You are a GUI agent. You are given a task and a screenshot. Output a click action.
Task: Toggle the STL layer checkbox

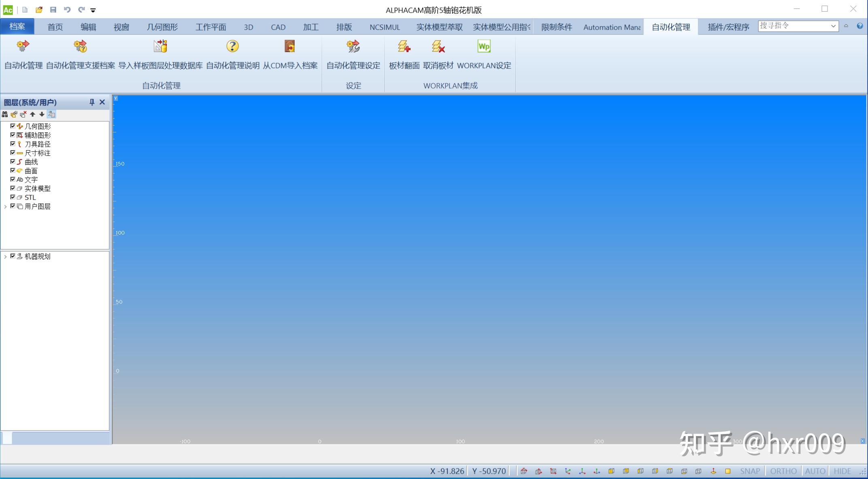pyautogui.click(x=13, y=197)
